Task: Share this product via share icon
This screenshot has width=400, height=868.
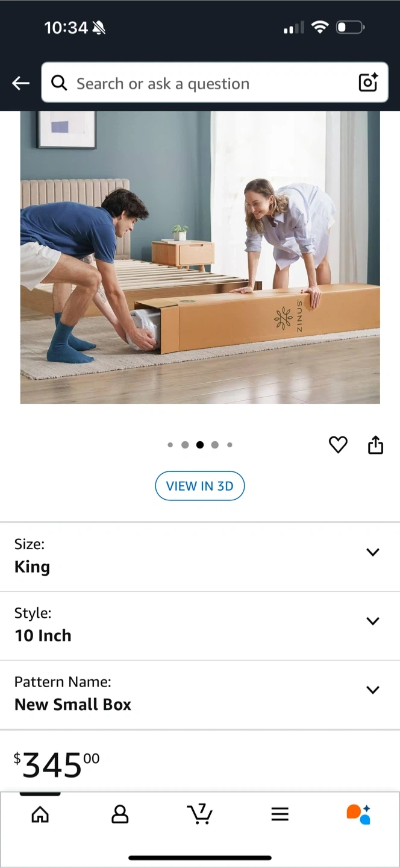Action: point(375,445)
